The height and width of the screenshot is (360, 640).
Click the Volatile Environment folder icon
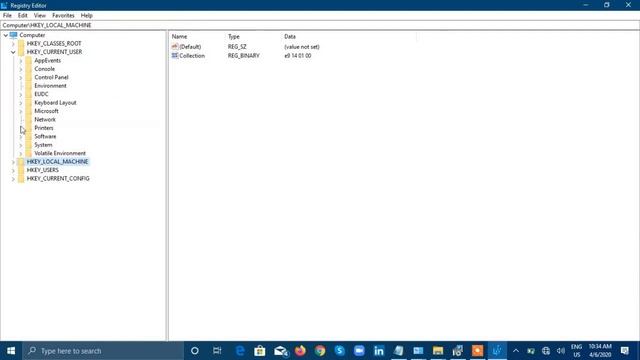pos(28,153)
